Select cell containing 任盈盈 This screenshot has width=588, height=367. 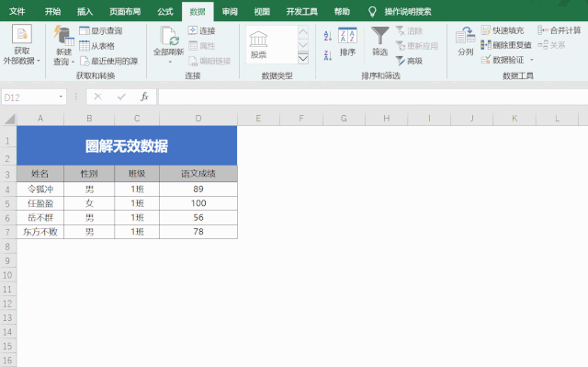click(x=40, y=203)
